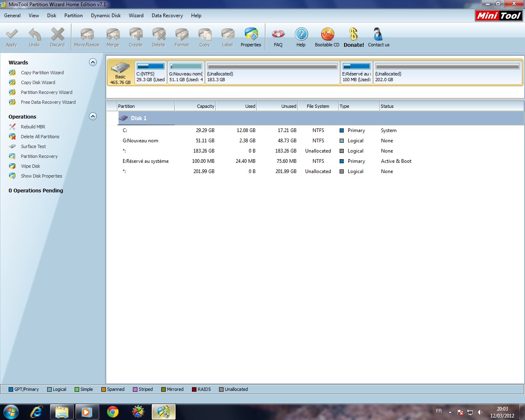Click the Used column header

click(236, 106)
